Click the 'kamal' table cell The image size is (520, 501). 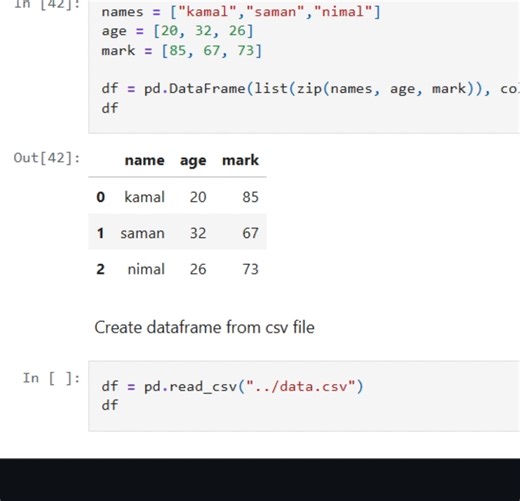tap(144, 197)
